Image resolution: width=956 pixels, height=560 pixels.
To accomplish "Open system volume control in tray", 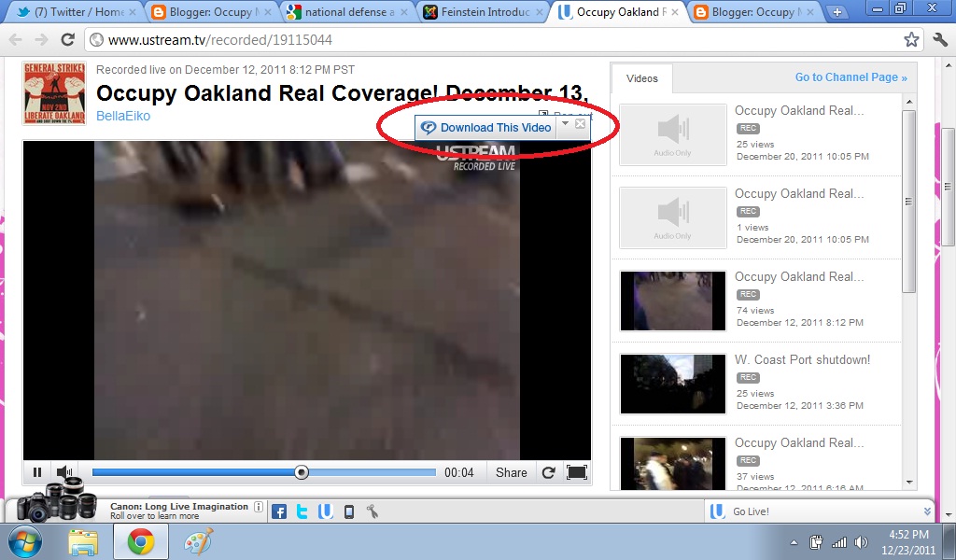I will tap(862, 541).
